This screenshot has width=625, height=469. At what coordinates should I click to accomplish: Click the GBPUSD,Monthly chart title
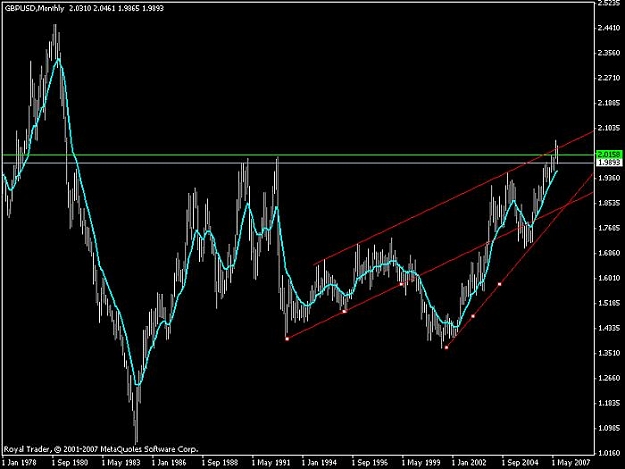pyautogui.click(x=34, y=8)
